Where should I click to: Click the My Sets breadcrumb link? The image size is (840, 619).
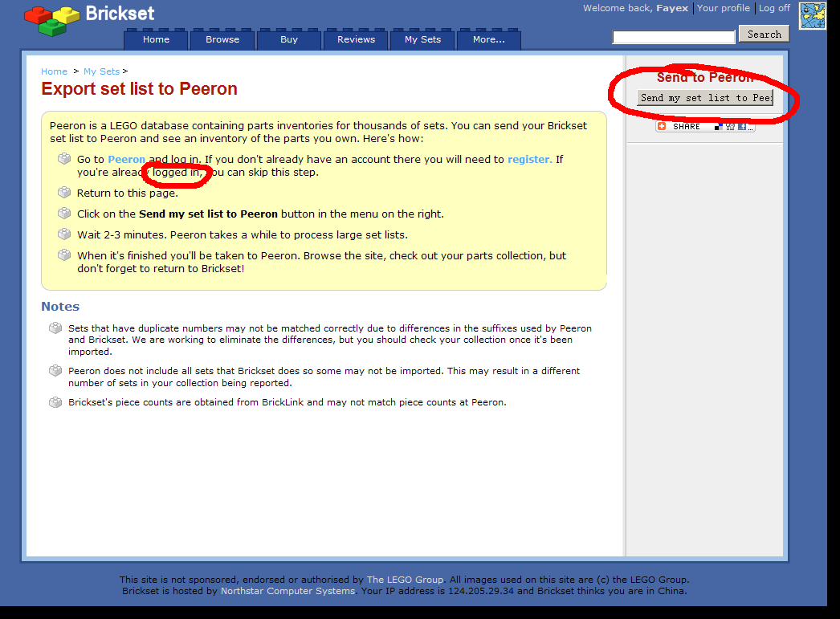click(101, 71)
